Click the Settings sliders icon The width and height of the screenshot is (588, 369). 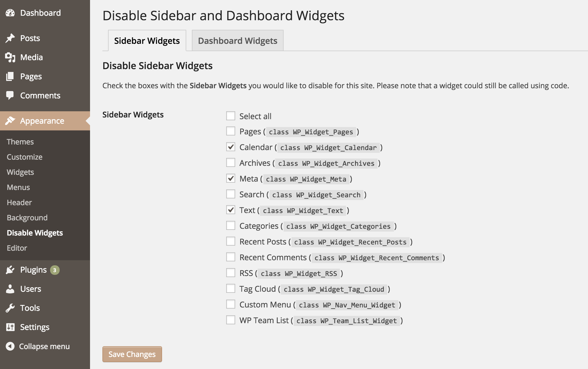tap(10, 327)
